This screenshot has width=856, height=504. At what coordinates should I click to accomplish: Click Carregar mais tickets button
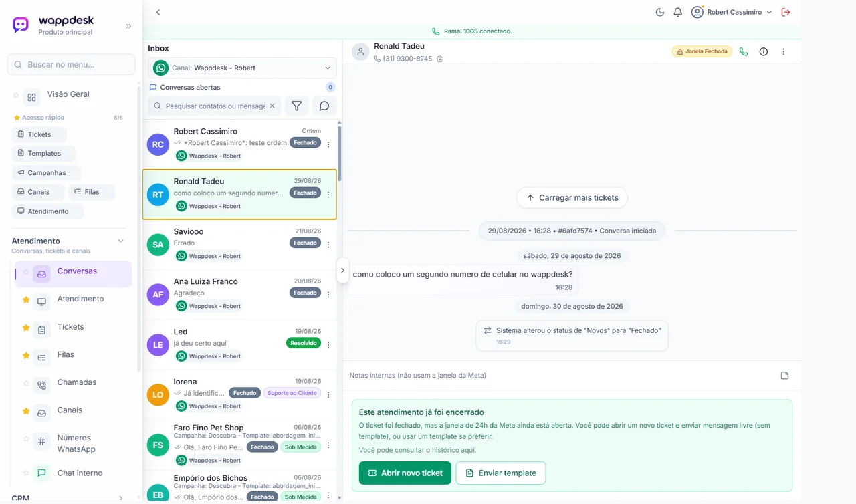[572, 197]
